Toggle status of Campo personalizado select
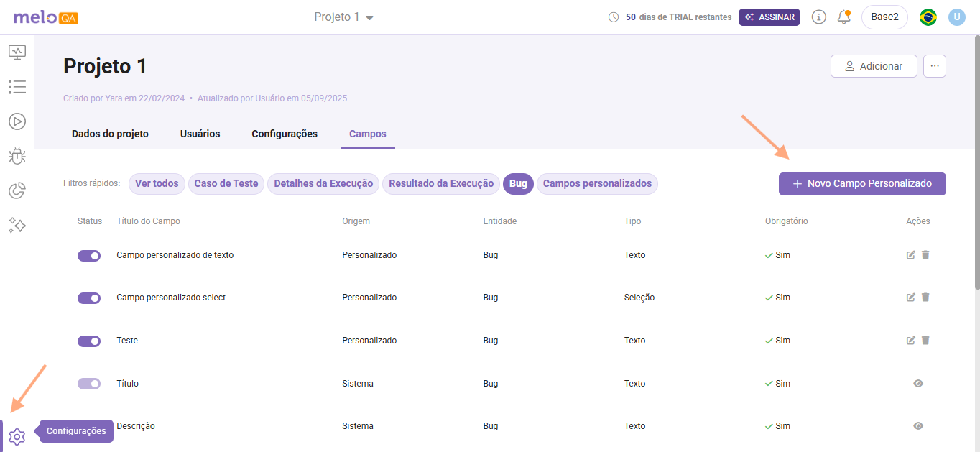The image size is (980, 452). pos(89,298)
